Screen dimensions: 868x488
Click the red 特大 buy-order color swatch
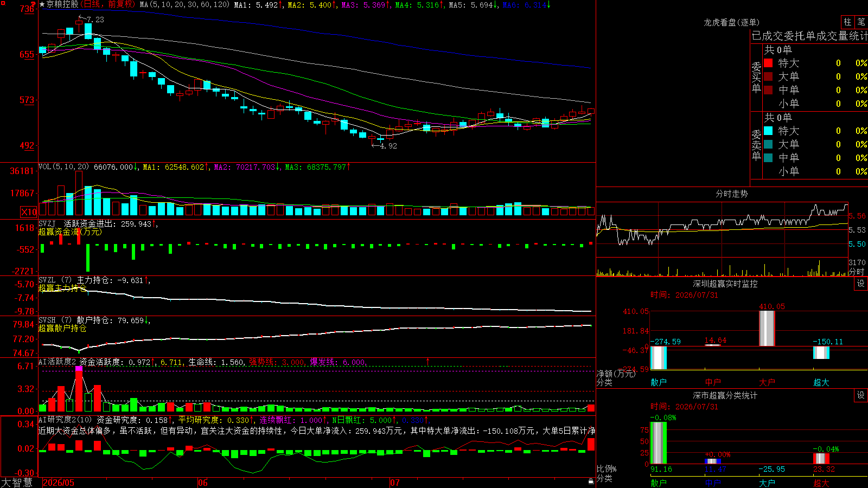(768, 63)
